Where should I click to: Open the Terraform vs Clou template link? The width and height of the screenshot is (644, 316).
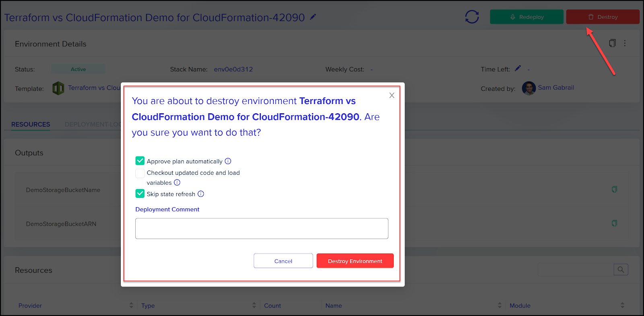pos(94,88)
